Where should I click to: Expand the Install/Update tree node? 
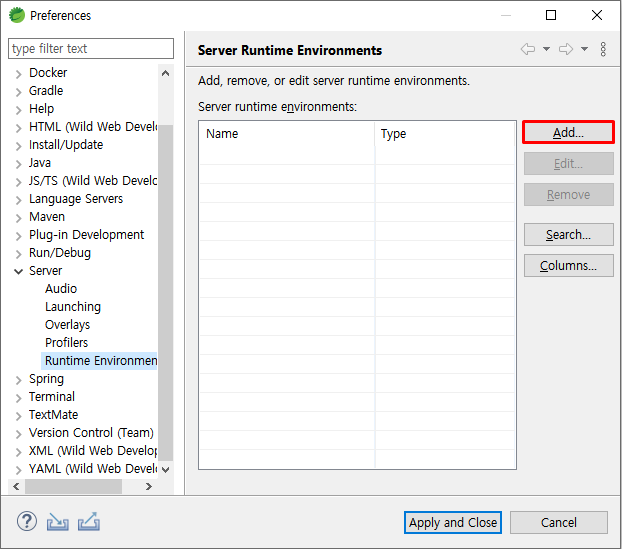18,146
